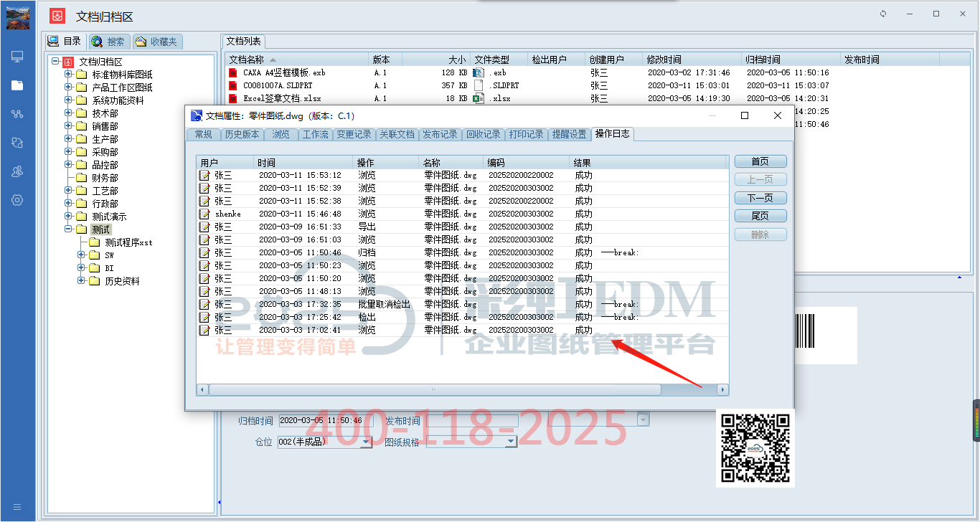
Task: Sort file list by 文档名称 column header
Action: pos(297,60)
